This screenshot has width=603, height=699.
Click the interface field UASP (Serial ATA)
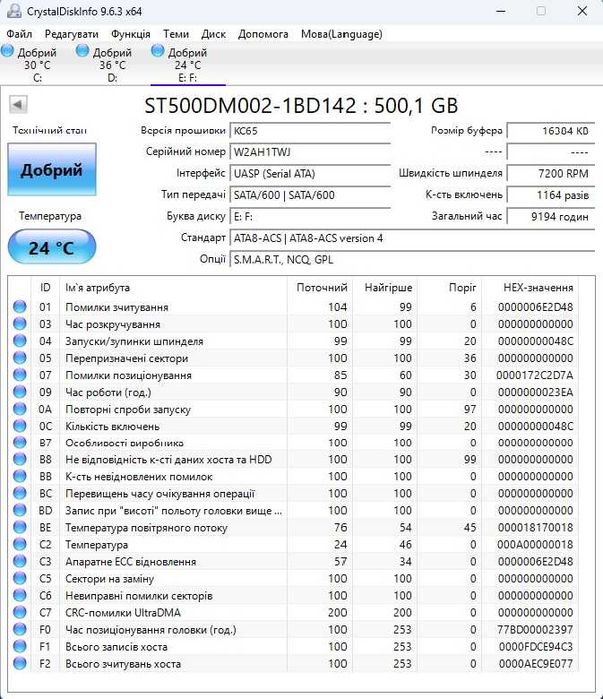(x=310, y=173)
